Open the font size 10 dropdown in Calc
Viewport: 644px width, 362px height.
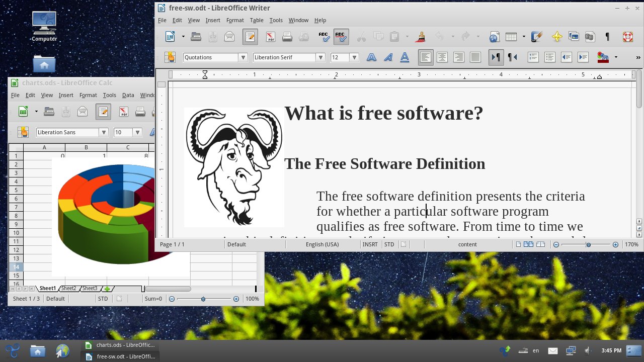click(137, 132)
